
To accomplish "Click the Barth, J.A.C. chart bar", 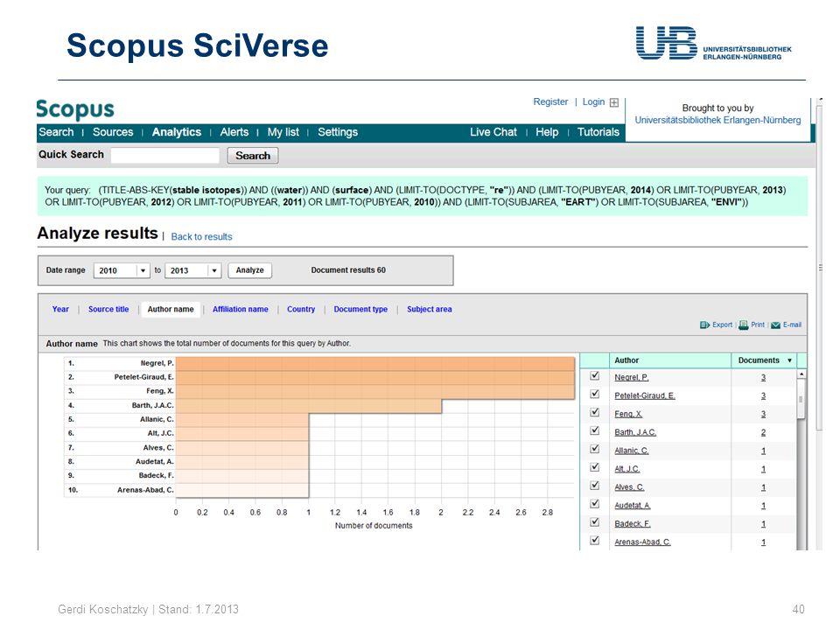I will (309, 406).
